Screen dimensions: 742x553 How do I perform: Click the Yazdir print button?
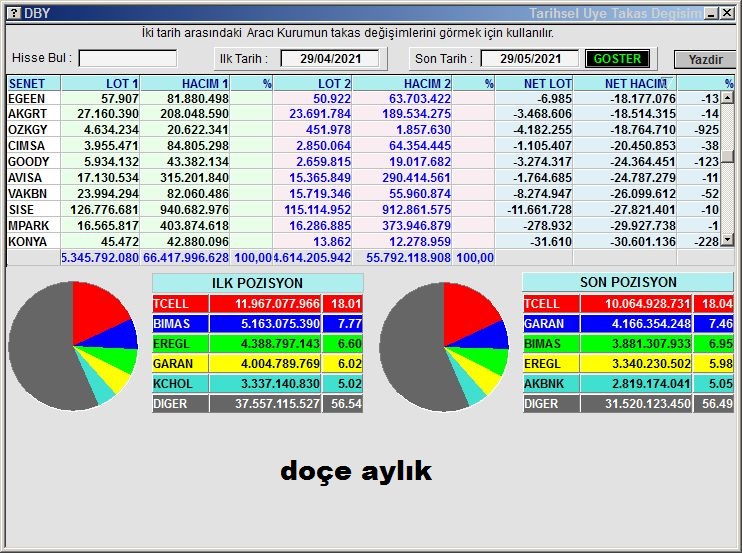(705, 60)
